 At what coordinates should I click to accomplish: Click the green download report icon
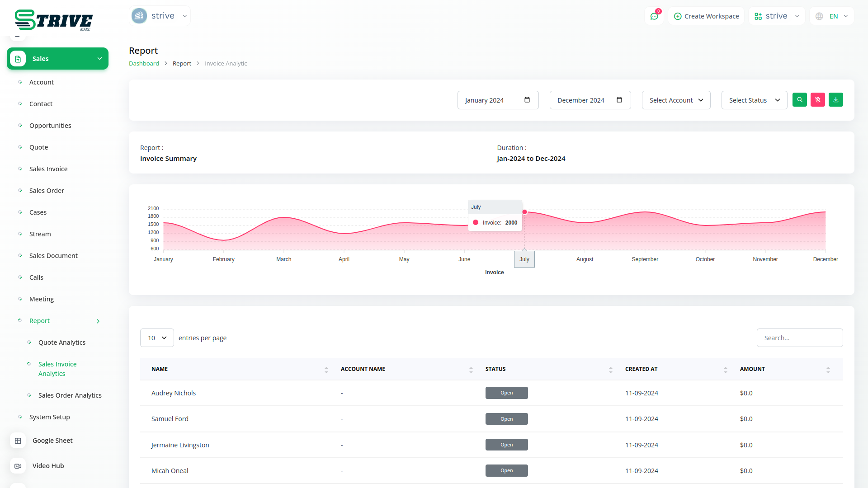835,100
